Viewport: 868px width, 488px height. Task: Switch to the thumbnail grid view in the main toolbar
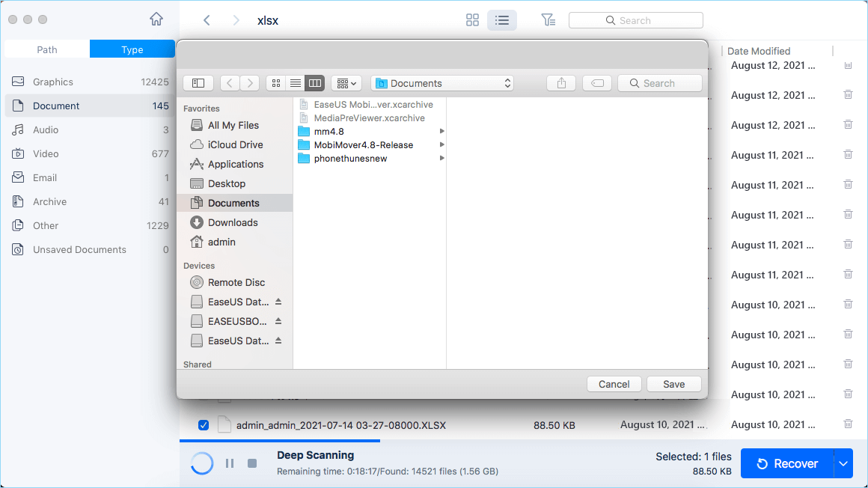pos(472,20)
